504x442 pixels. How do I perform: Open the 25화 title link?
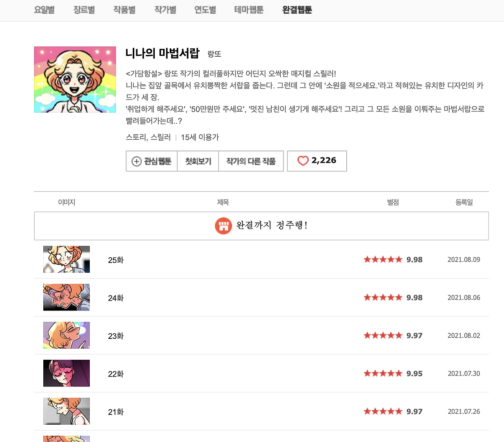point(116,260)
